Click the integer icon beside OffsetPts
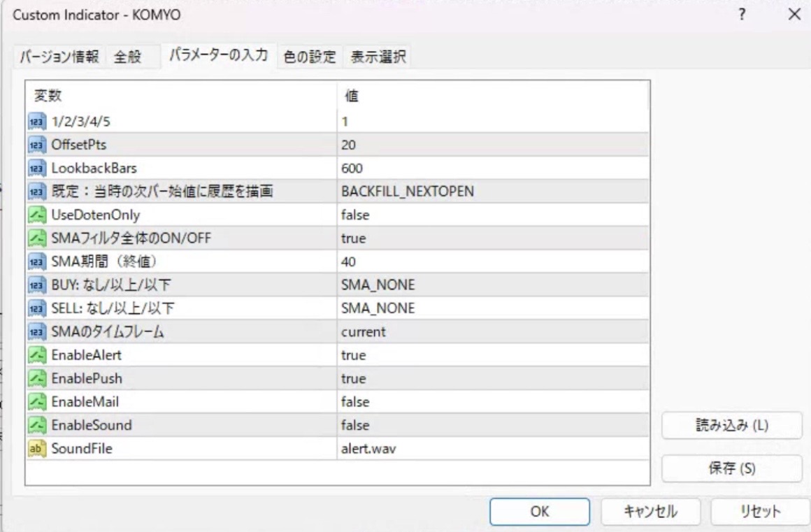Image resolution: width=811 pixels, height=532 pixels. [x=37, y=145]
